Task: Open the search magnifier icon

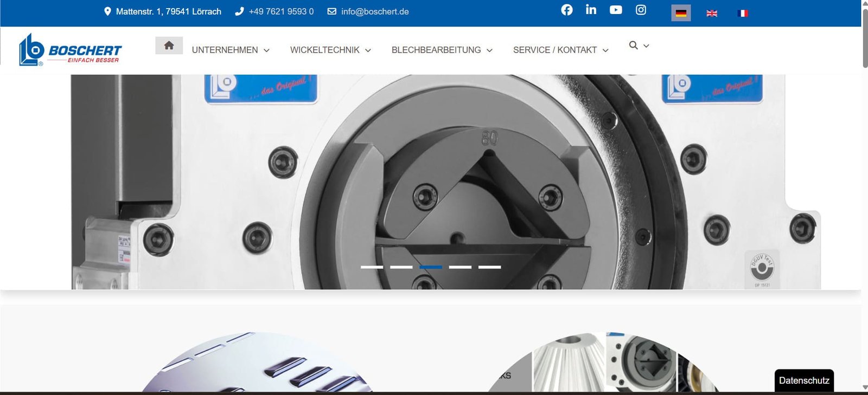Action: (x=633, y=46)
